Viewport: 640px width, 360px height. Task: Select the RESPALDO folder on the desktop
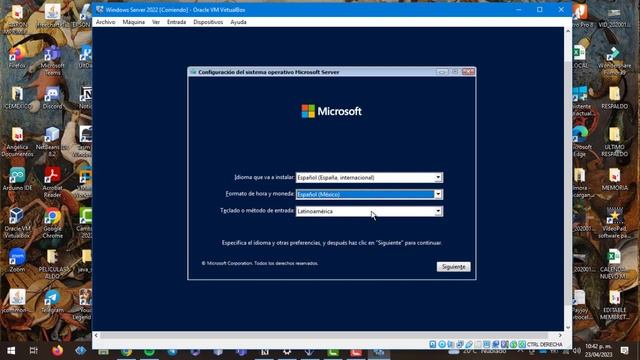tap(614, 98)
